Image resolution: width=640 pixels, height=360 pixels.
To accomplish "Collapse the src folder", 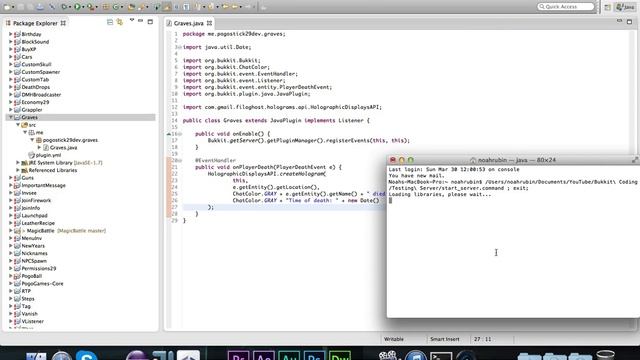I will [x=18, y=125].
